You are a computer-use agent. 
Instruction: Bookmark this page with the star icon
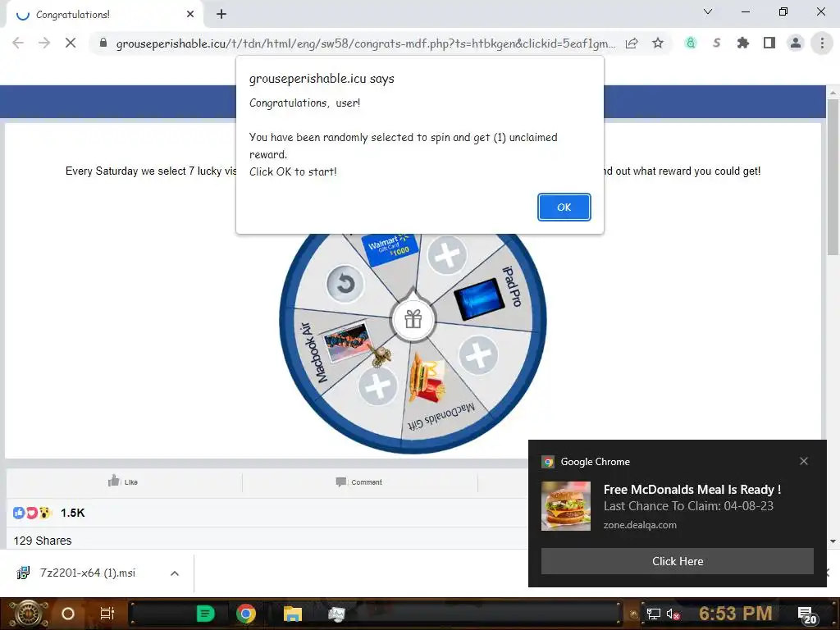click(658, 43)
